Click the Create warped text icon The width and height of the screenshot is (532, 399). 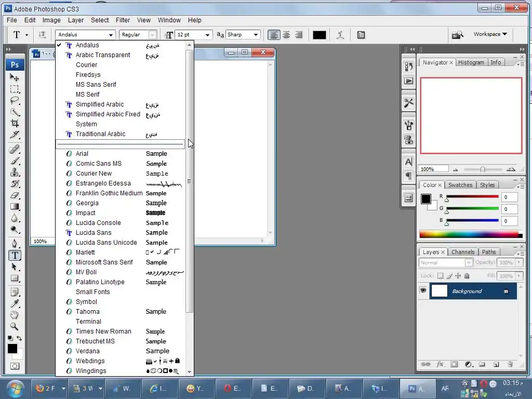(x=340, y=35)
